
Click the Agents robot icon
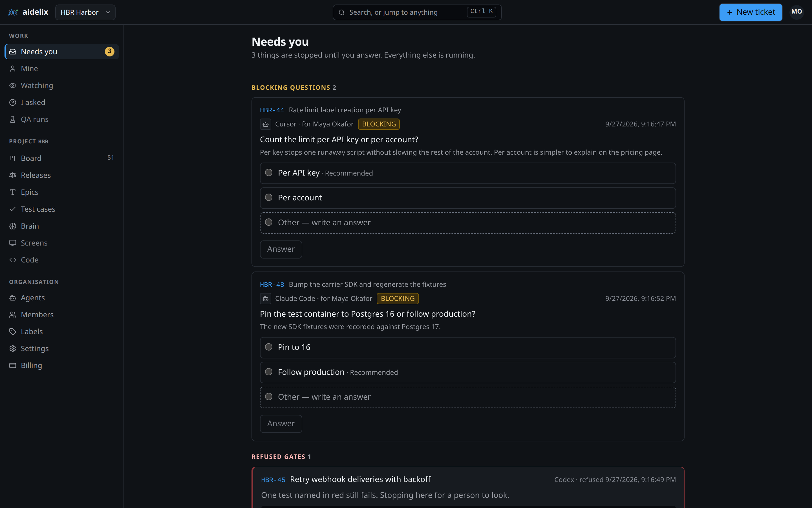tap(13, 298)
